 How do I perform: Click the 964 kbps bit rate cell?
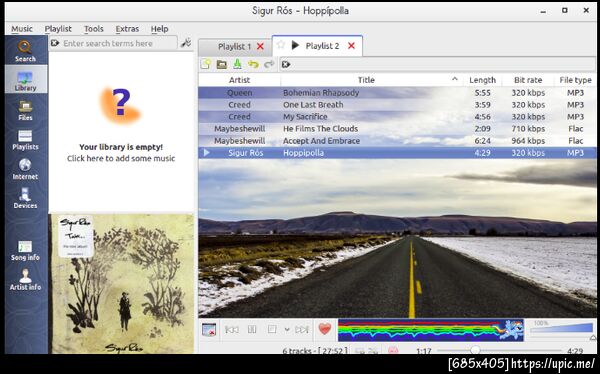tap(528, 140)
